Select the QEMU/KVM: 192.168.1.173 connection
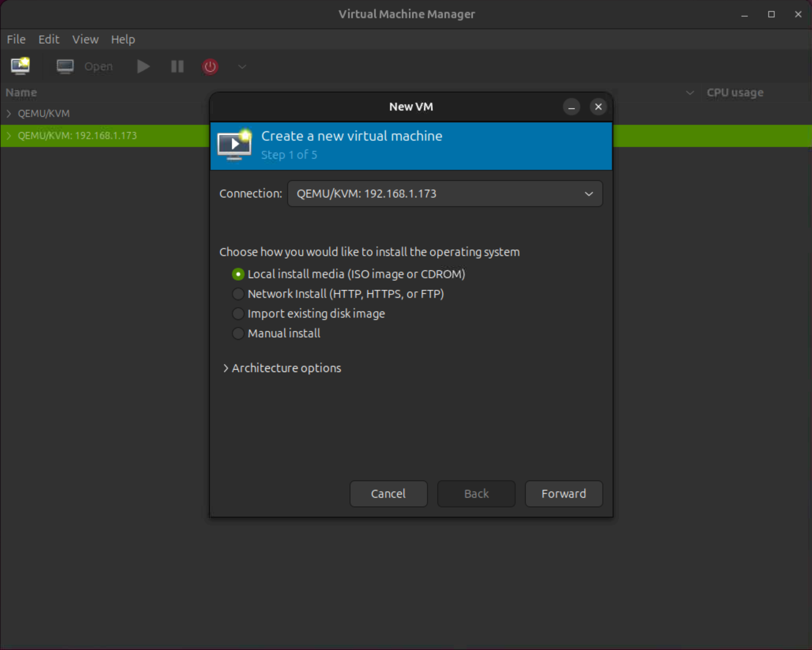 [77, 135]
